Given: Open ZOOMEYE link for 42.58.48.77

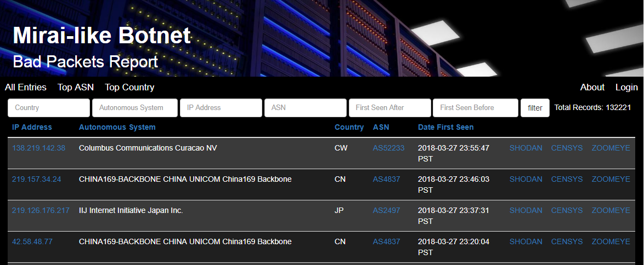Looking at the screenshot, I should coord(611,241).
